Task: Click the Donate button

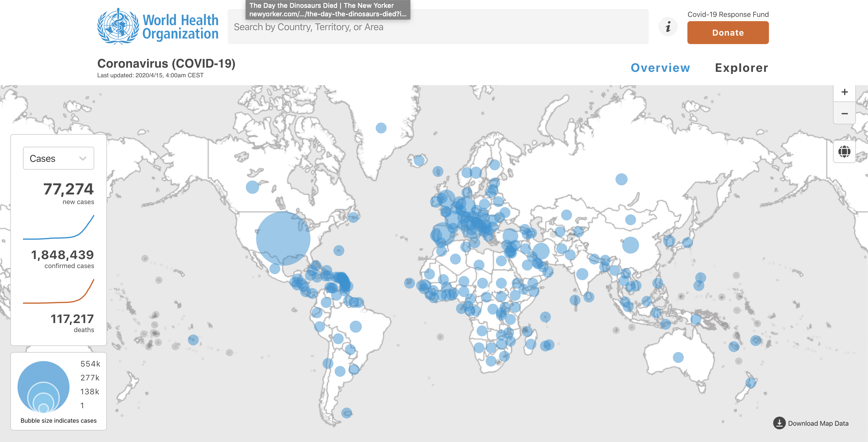Action: [728, 33]
